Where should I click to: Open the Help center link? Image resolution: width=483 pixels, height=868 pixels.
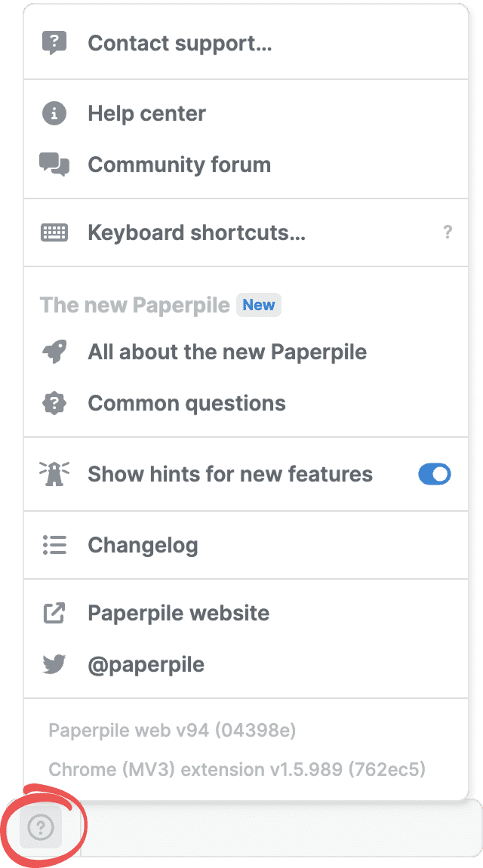(146, 114)
